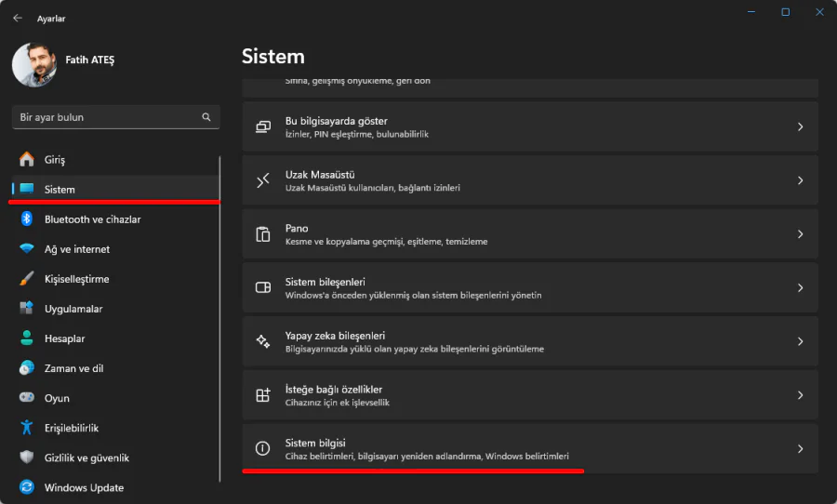Select Sistem in the sidebar
This screenshot has width=837, height=504.
(115, 189)
